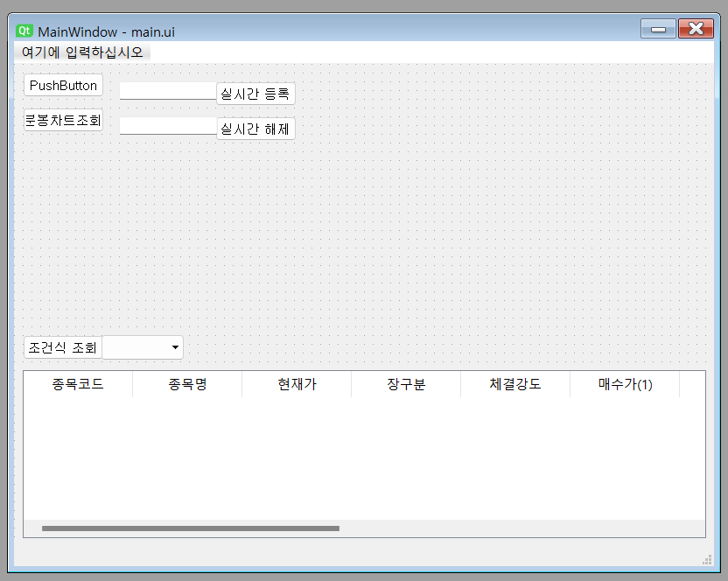Select the 종목명 column header
728x581 pixels.
coord(187,384)
